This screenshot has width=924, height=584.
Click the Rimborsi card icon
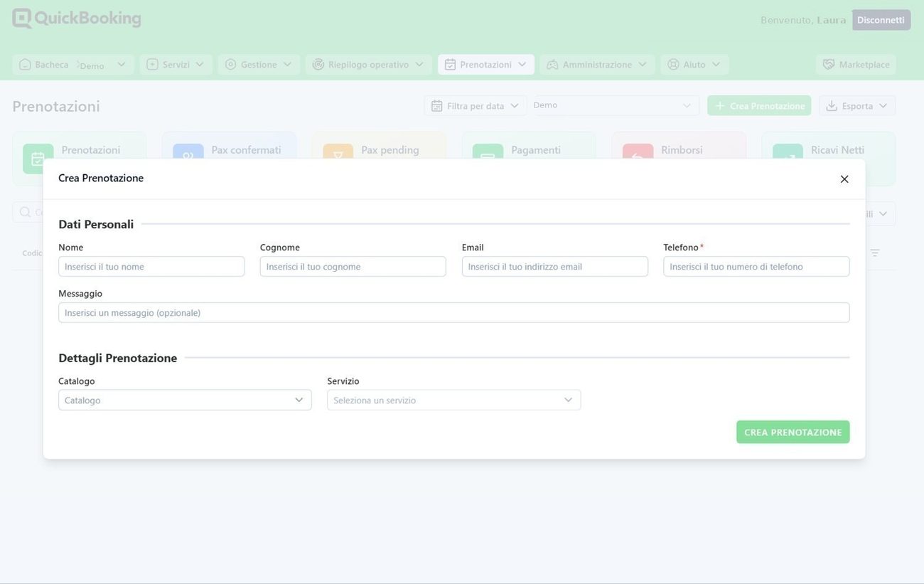pyautogui.click(x=638, y=152)
